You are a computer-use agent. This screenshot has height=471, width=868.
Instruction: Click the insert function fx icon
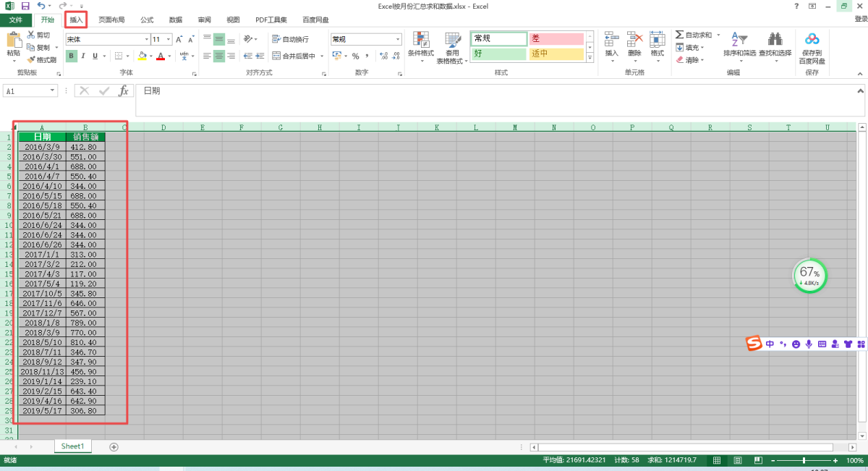124,91
